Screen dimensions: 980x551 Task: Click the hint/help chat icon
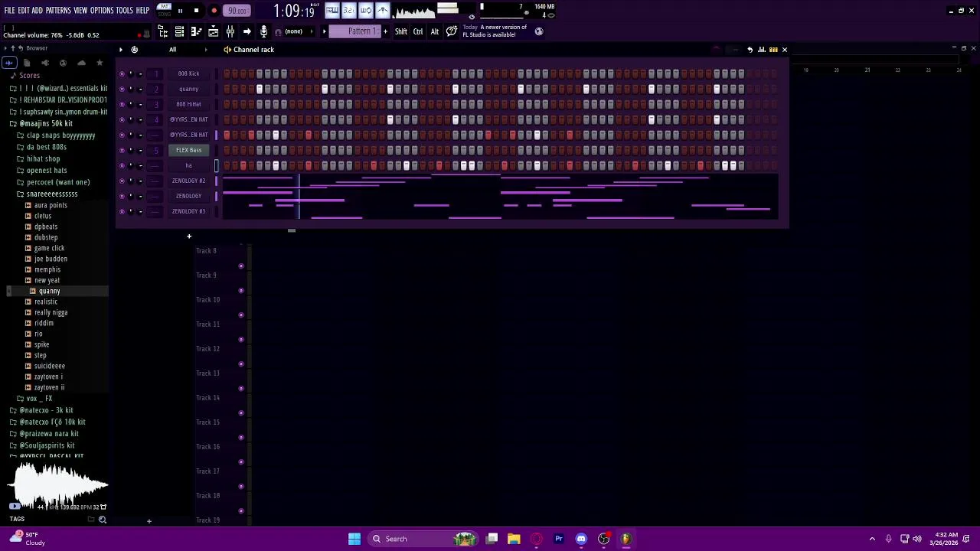pyautogui.click(x=452, y=31)
